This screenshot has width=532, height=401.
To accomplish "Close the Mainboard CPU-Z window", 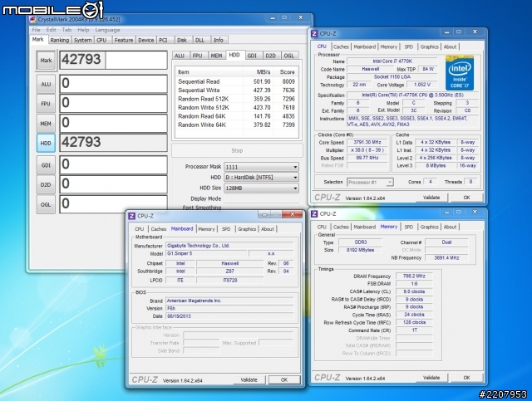I will coord(292,214).
